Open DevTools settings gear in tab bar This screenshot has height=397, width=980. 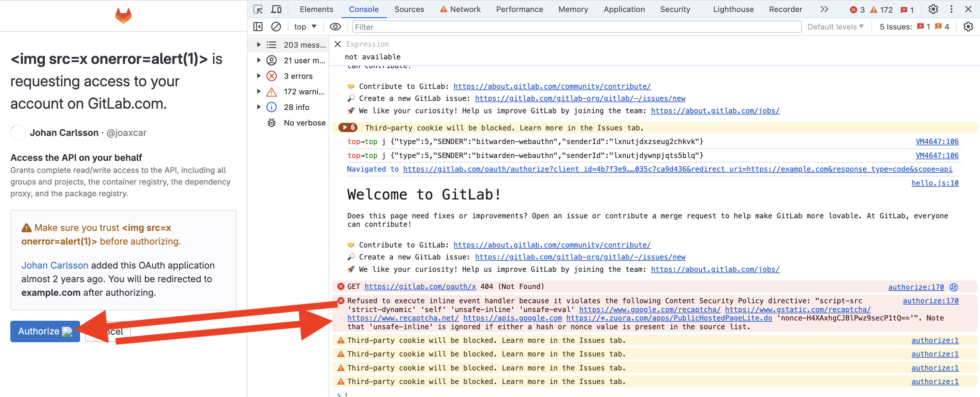933,9
